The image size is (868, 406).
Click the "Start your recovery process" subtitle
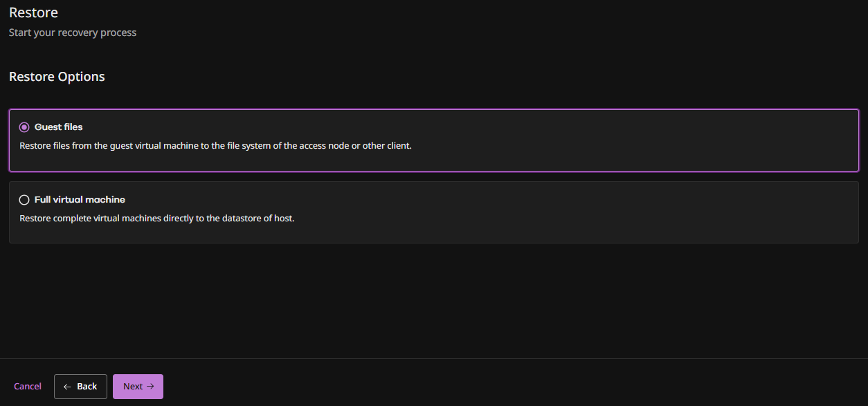pos(73,33)
